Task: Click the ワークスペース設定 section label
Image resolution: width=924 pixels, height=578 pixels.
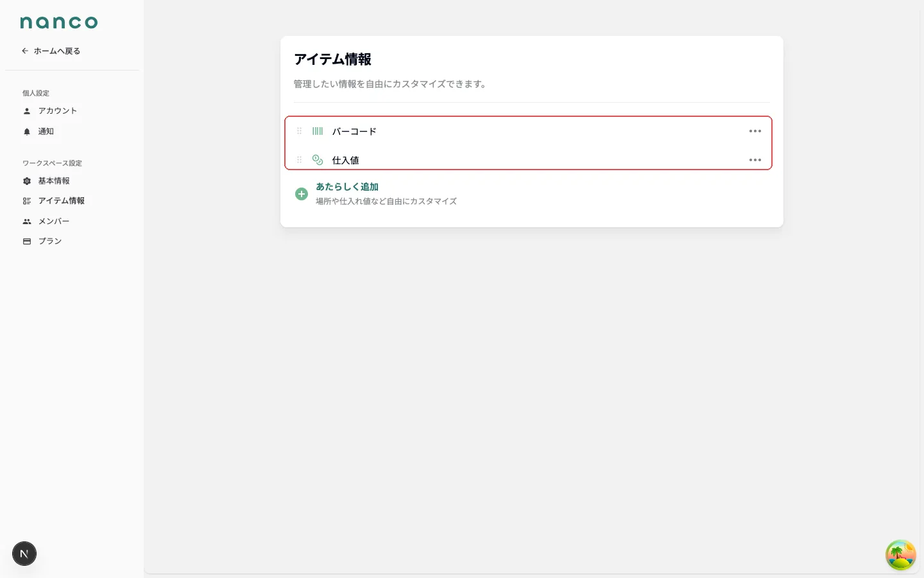Action: 52,163
